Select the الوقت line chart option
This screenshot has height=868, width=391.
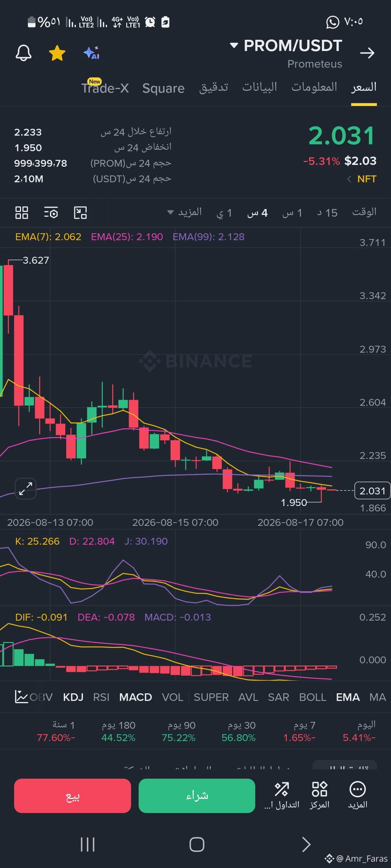click(x=364, y=212)
